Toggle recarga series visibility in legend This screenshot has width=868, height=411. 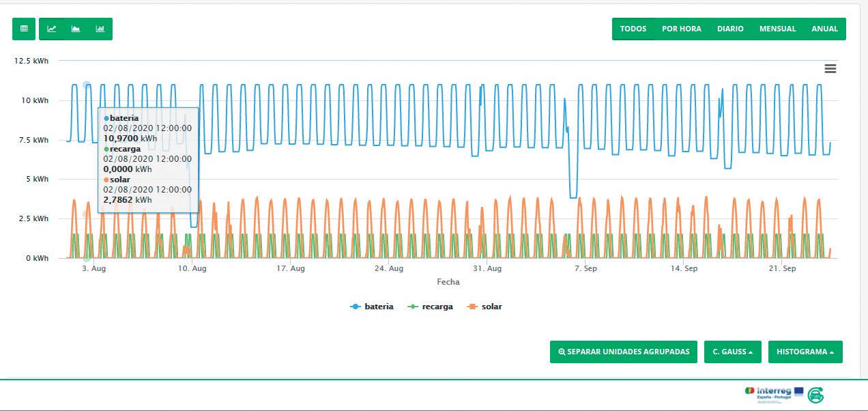(430, 307)
